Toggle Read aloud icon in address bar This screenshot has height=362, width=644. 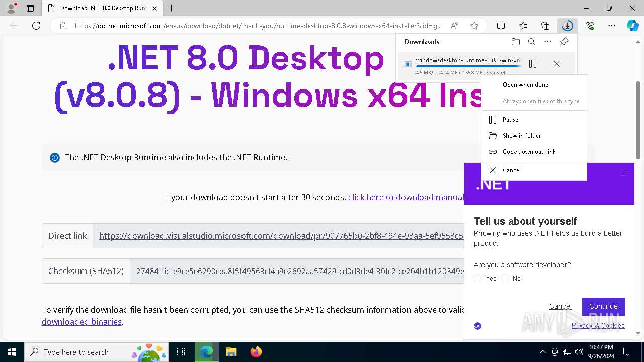coord(454,26)
